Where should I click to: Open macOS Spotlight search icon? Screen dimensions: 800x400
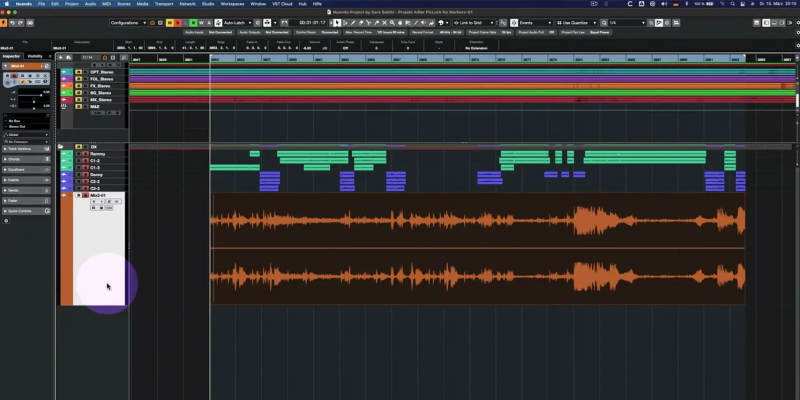point(733,4)
